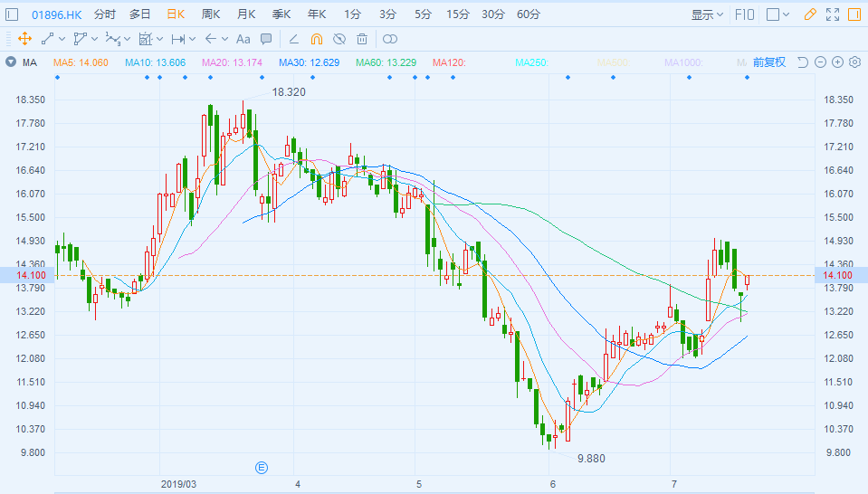This screenshot has height=494, width=868.
Task: Toggle the orange pencil drawing mode
Action: (810, 15)
